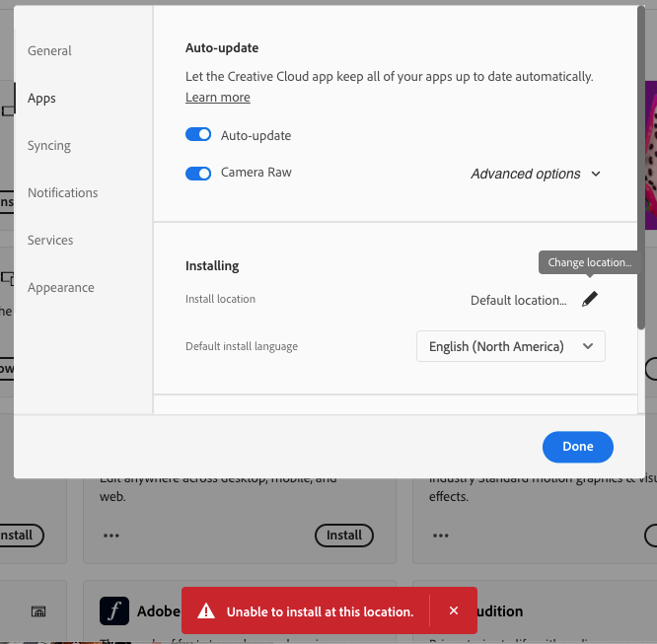Open the General preferences section

coord(49,50)
